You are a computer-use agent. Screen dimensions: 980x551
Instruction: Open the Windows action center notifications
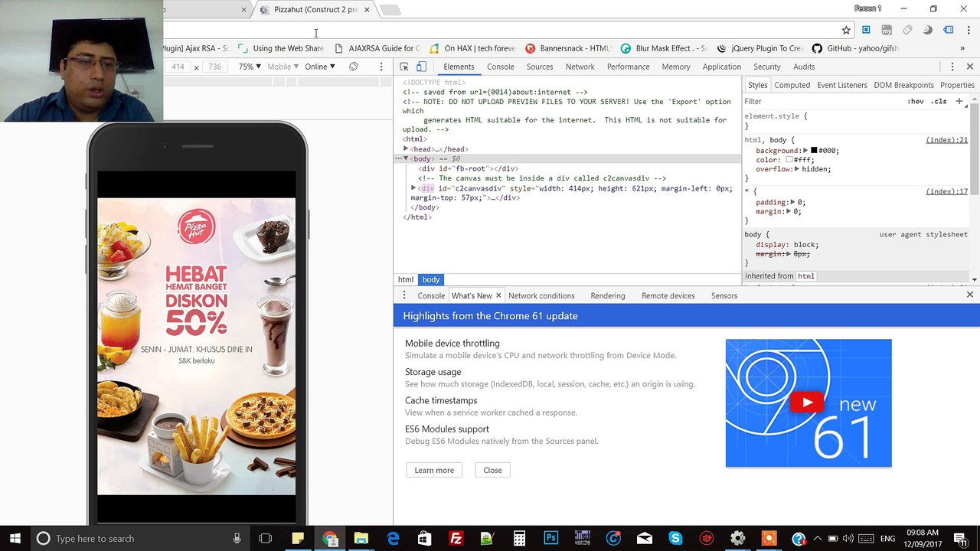tap(962, 539)
